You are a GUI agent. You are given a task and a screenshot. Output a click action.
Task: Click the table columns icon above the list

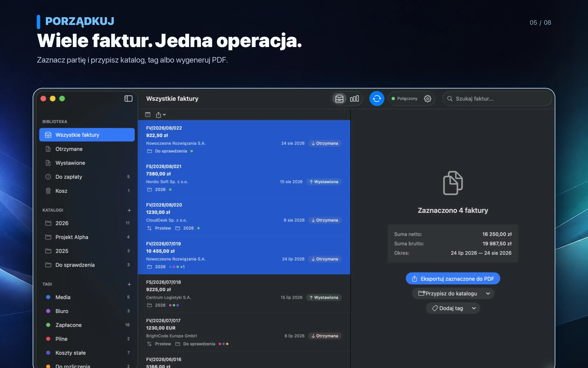[148, 115]
